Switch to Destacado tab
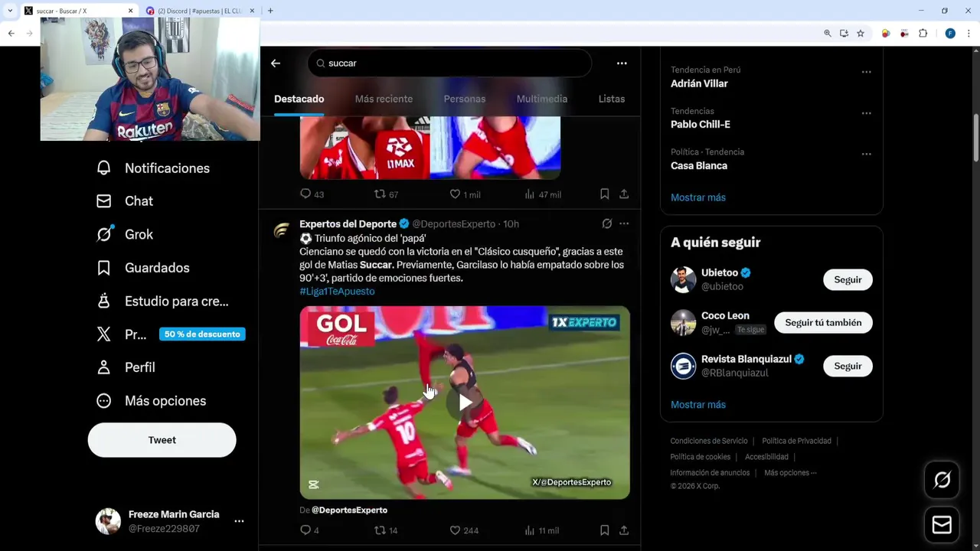This screenshot has height=551, width=980. (299, 99)
